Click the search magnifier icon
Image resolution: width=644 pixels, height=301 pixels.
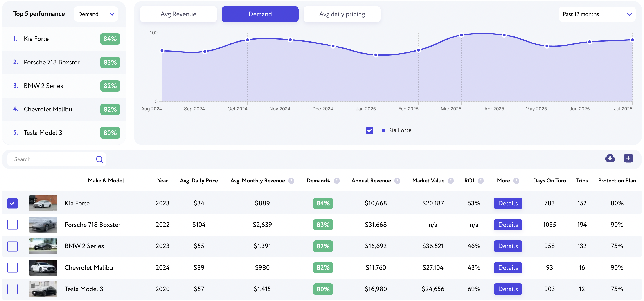[99, 159]
